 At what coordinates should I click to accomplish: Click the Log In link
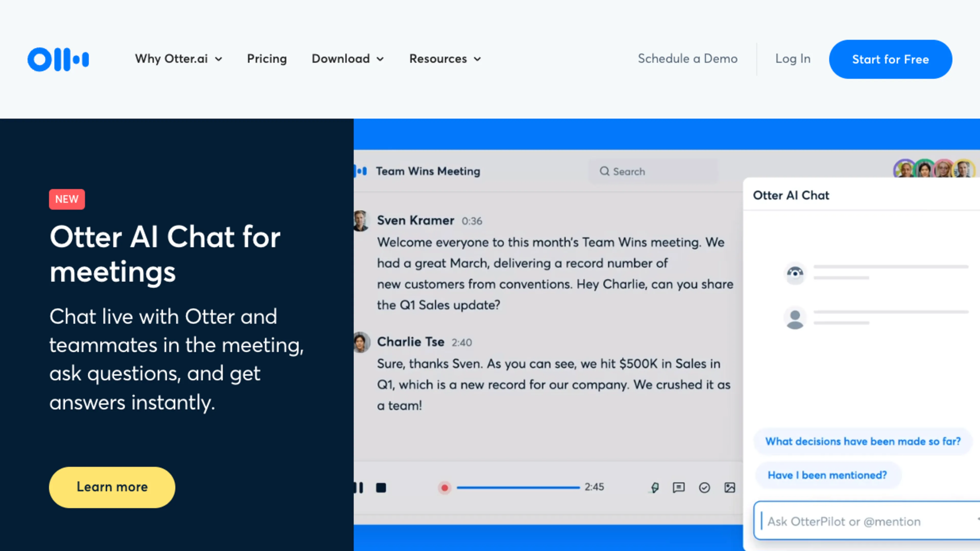click(x=793, y=59)
